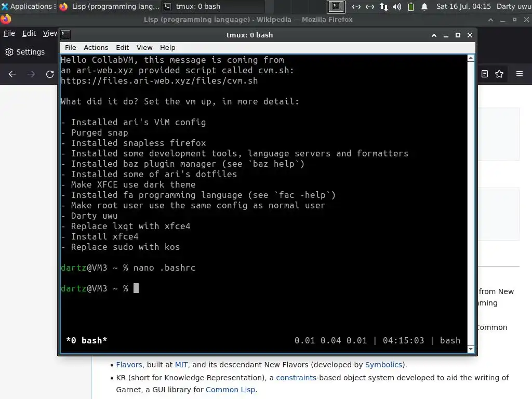The image size is (532, 399).
Task: Click the cvm.sh URL line in terminal
Action: coord(159,81)
